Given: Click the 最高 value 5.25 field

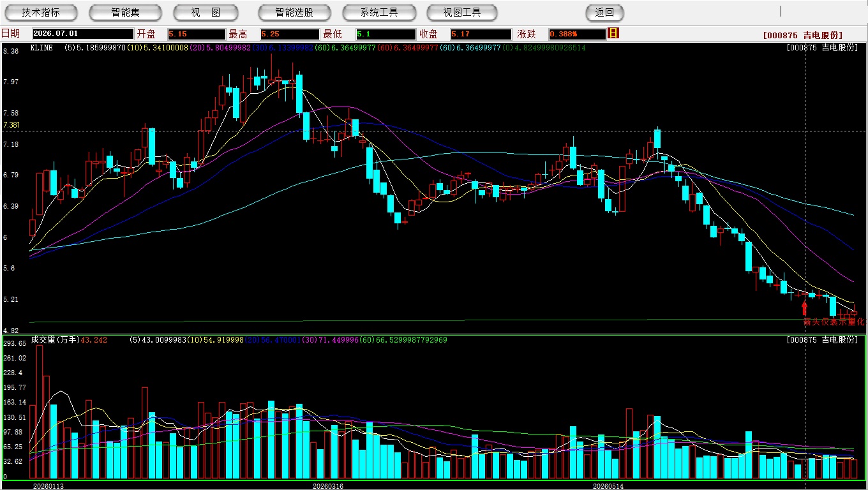Looking at the screenshot, I should pos(290,34).
